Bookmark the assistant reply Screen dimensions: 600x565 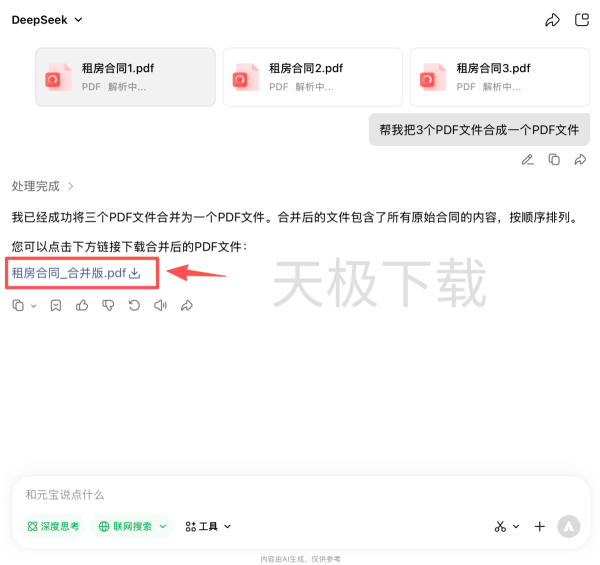coord(56,305)
